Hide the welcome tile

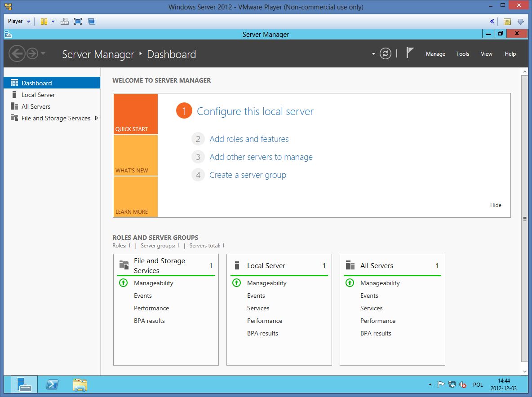[x=495, y=205]
